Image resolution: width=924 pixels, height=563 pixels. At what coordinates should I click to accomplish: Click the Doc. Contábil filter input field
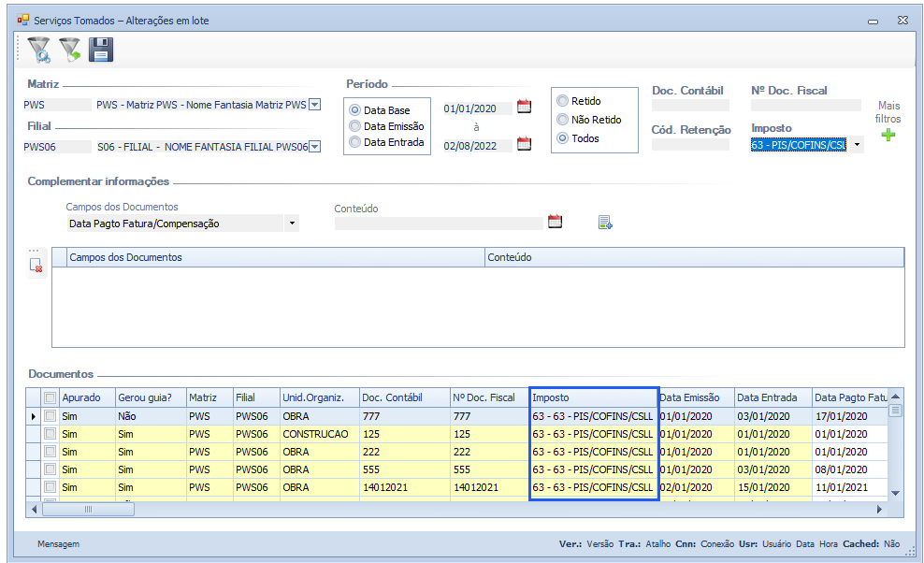pyautogui.click(x=690, y=106)
